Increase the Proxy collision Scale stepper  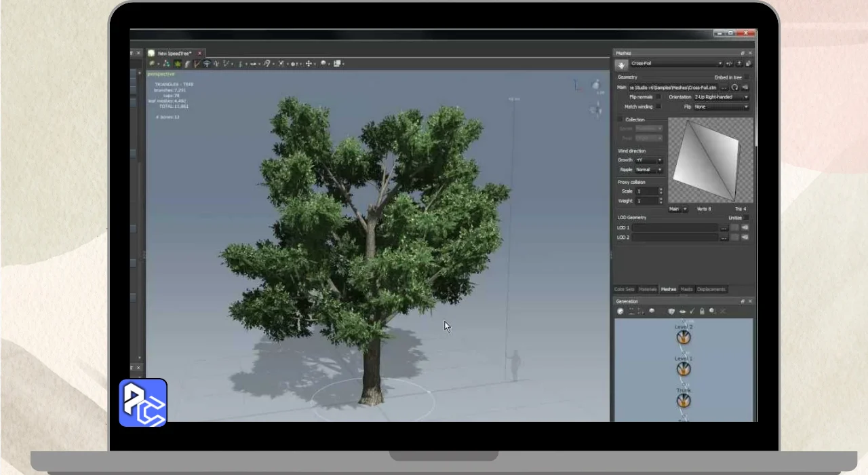coord(661,189)
